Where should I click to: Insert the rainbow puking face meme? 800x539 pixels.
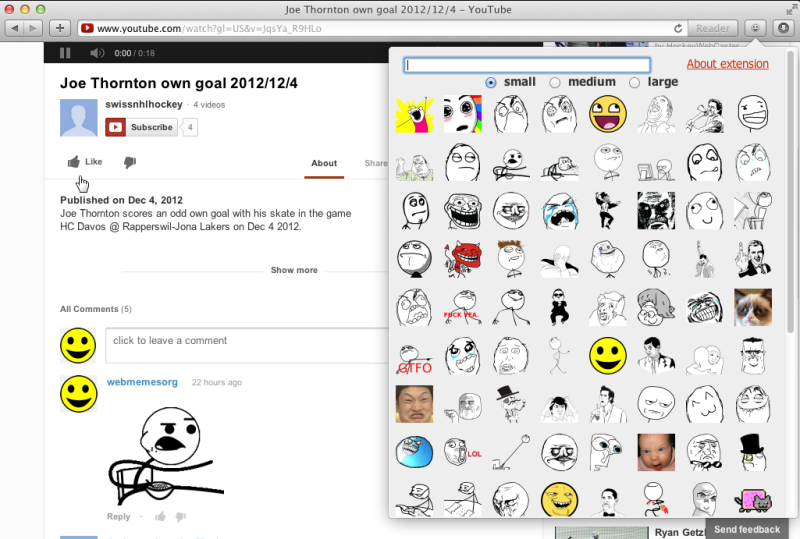tap(462, 114)
